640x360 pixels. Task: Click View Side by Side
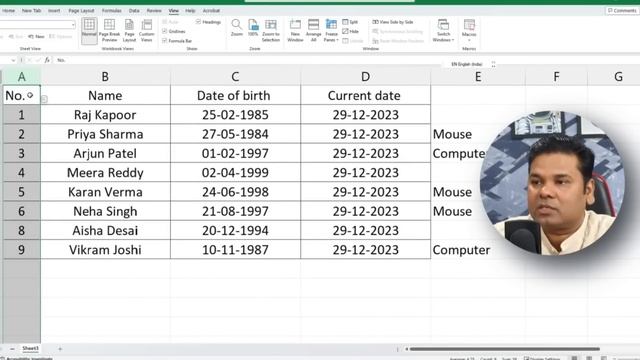393,22
